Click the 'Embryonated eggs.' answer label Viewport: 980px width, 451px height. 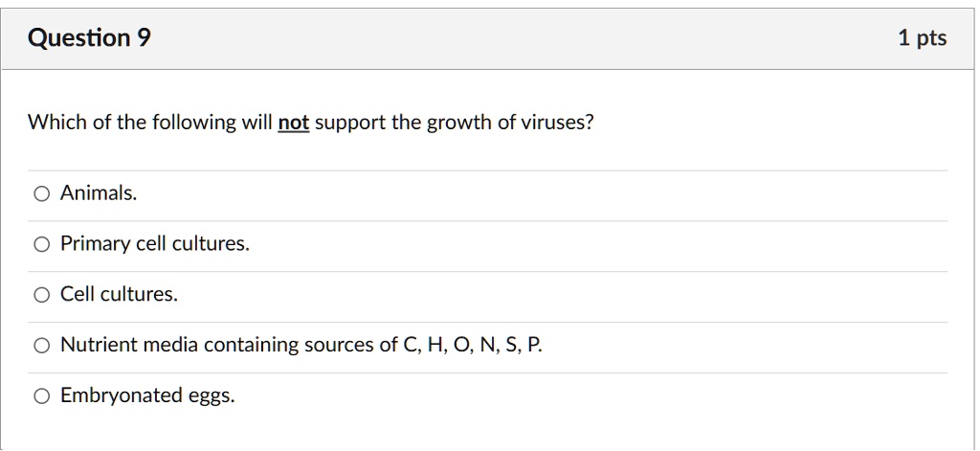pyautogui.click(x=147, y=395)
